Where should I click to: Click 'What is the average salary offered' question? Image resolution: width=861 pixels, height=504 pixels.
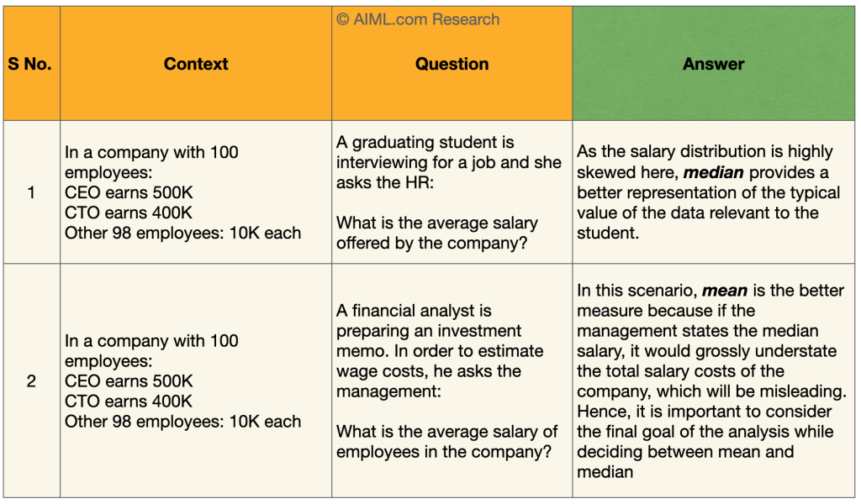pyautogui.click(x=436, y=234)
